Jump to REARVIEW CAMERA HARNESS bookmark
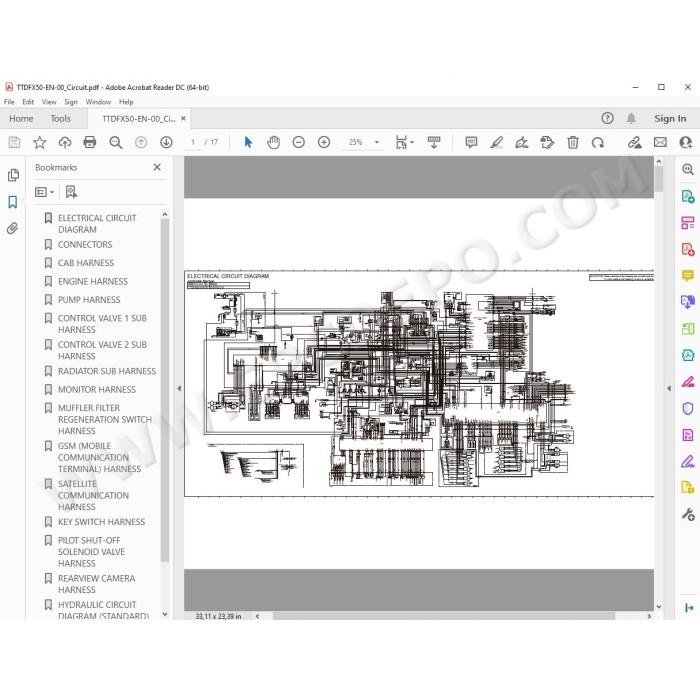The width and height of the screenshot is (700, 700). (x=96, y=584)
